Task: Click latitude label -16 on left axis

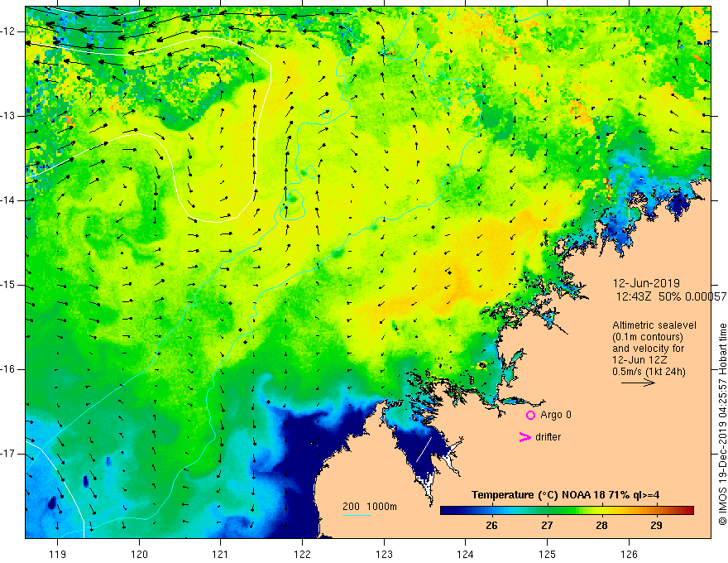Action: pyautogui.click(x=8, y=369)
